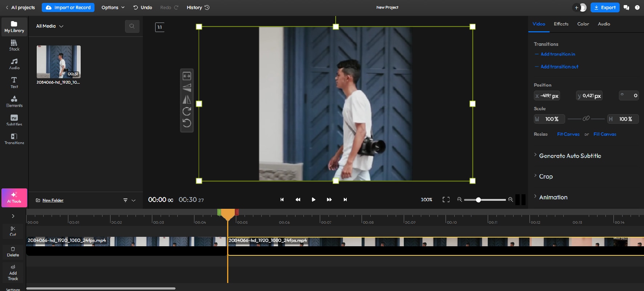Screen dimensions: 644x291
Task: Export the project
Action: click(605, 7)
